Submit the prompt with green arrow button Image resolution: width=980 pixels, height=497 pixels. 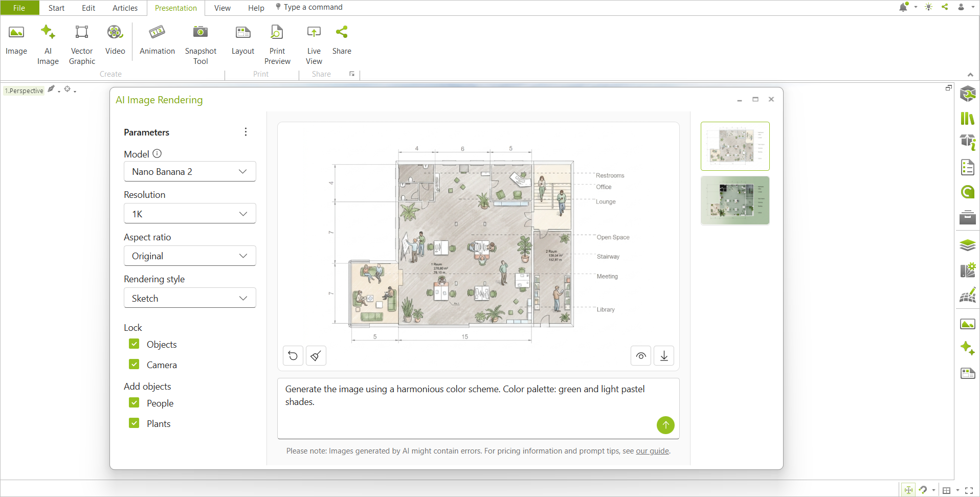665,425
